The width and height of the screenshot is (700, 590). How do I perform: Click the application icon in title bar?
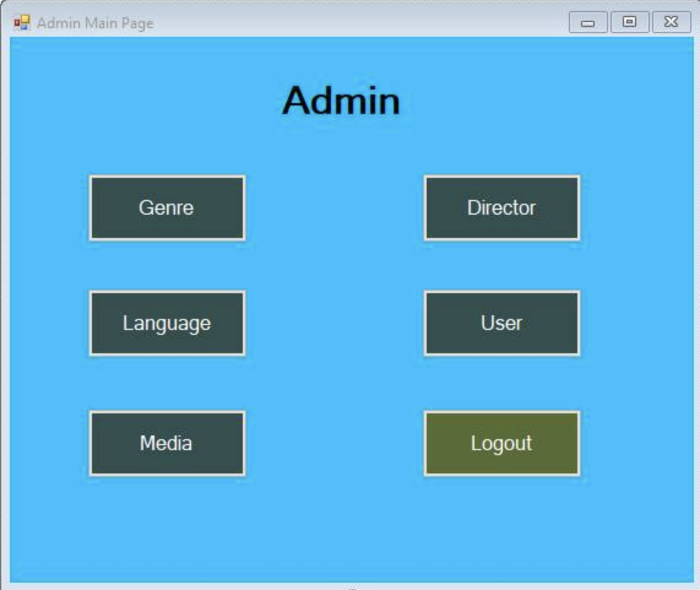coord(22,23)
